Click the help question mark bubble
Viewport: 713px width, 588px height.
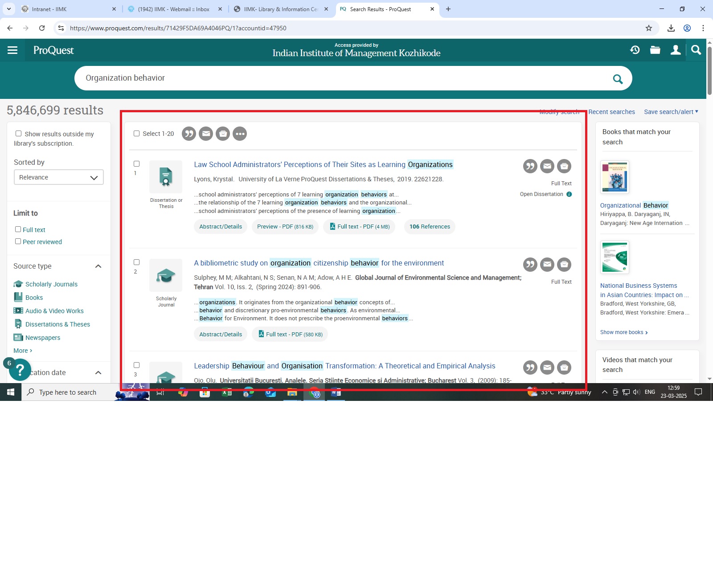click(20, 370)
